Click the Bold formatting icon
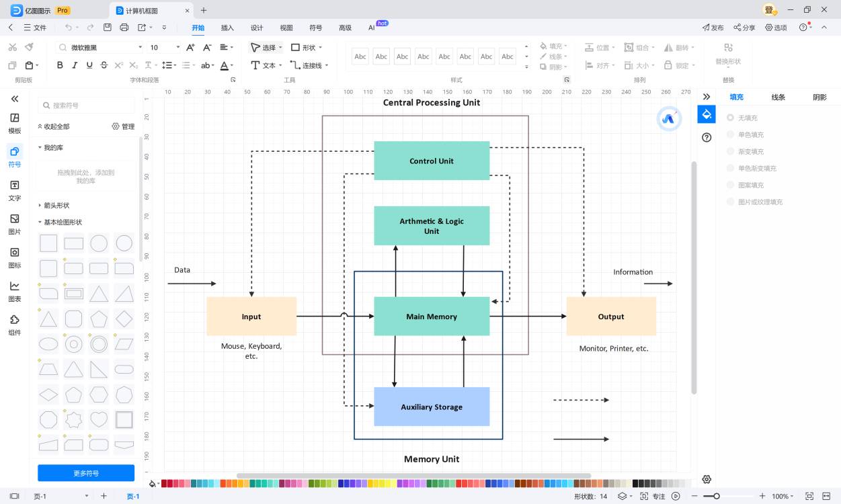The height and width of the screenshot is (504, 841). coord(60,65)
